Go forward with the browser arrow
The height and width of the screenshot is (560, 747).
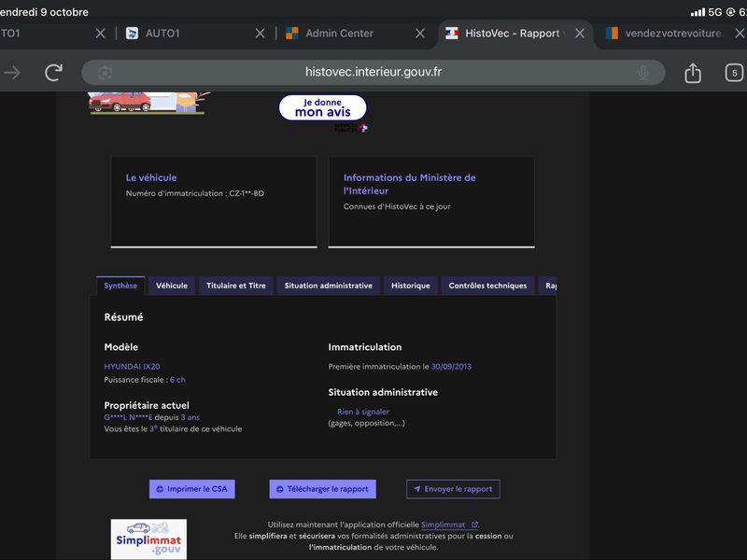point(12,73)
